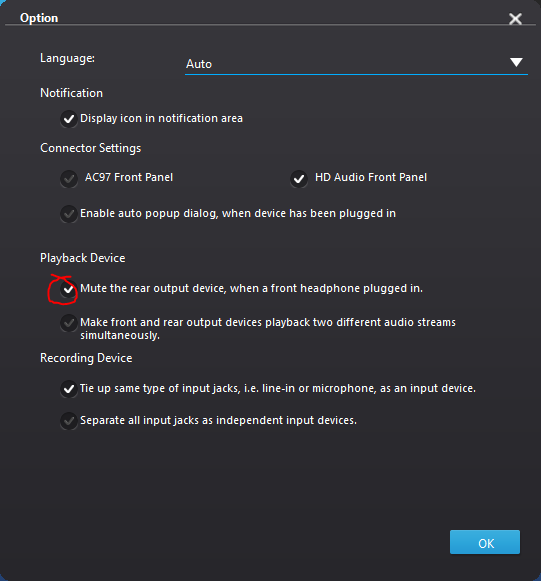Check Separate all input jacks checkbox
This screenshot has height=581, width=541.
click(x=69, y=421)
